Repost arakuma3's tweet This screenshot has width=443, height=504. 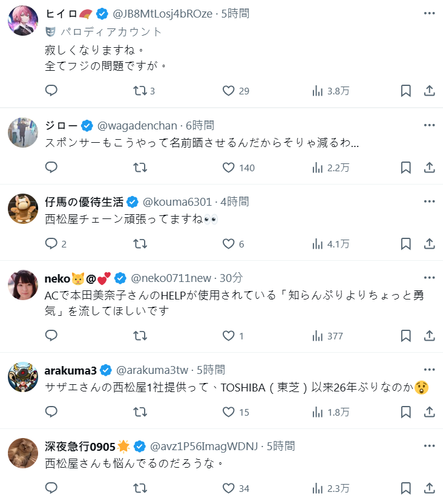140,412
